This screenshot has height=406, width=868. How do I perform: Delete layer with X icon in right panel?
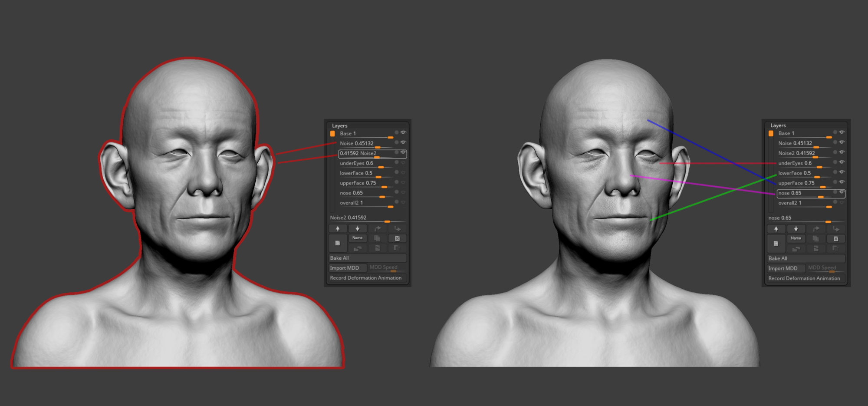coord(836,239)
